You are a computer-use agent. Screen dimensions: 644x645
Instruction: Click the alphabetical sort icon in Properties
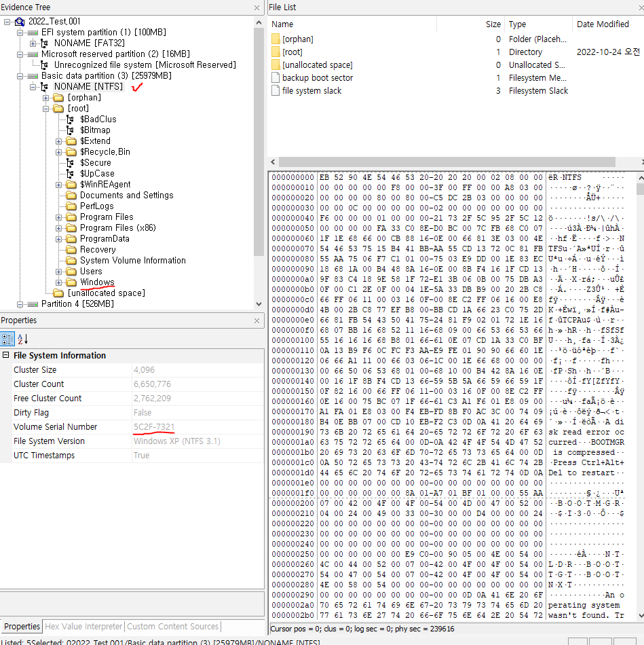pyautogui.click(x=22, y=339)
